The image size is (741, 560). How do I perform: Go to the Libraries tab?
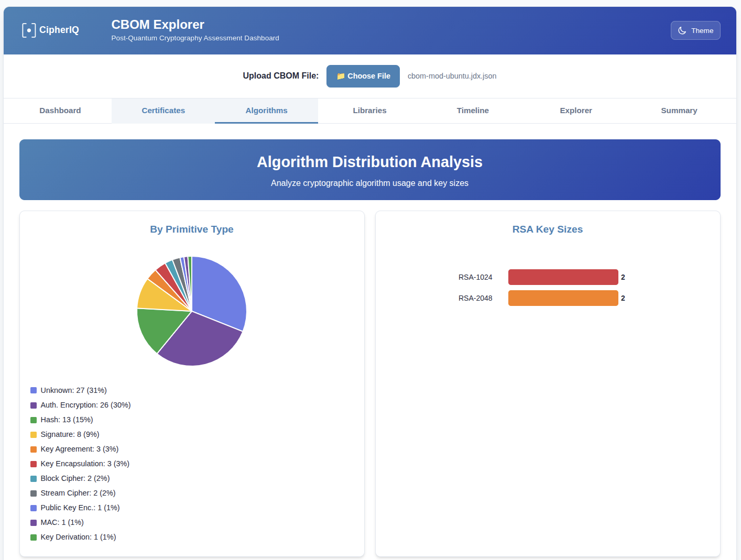369,111
